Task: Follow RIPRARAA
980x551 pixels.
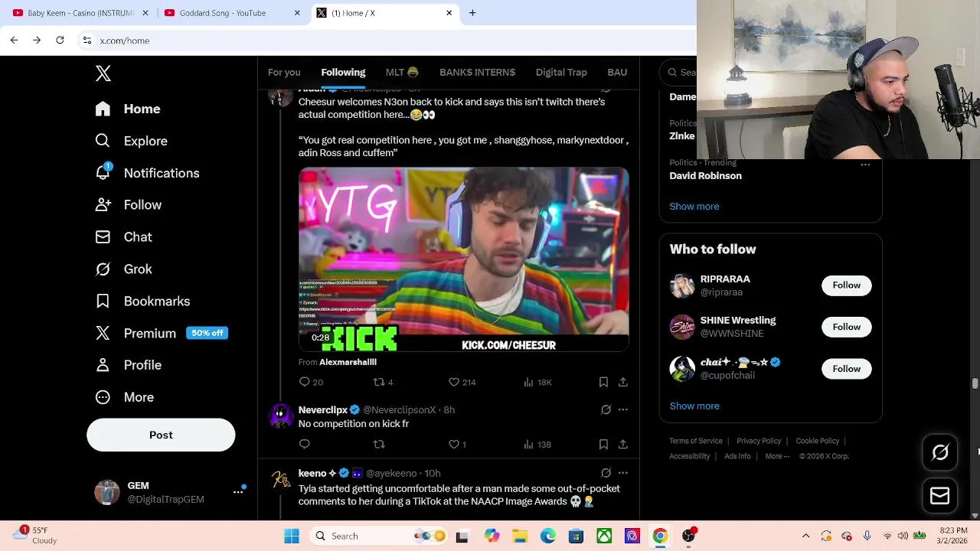Action: coord(846,285)
